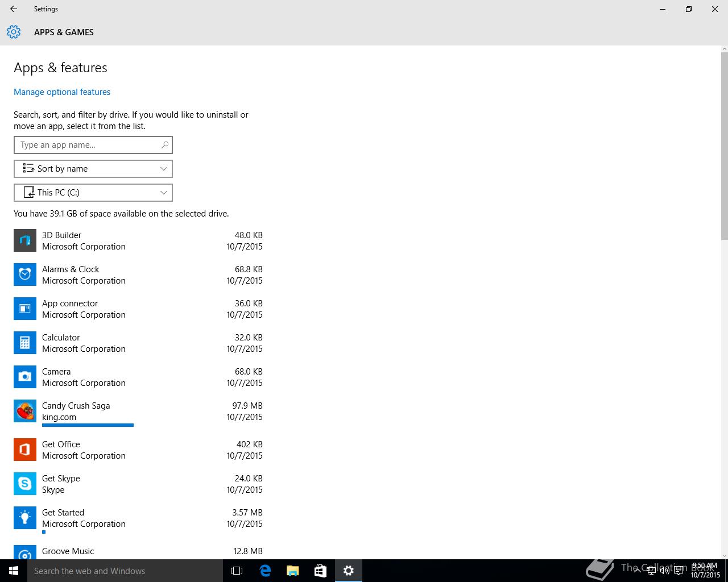
Task: Select the Get Skype entry name
Action: click(61, 479)
